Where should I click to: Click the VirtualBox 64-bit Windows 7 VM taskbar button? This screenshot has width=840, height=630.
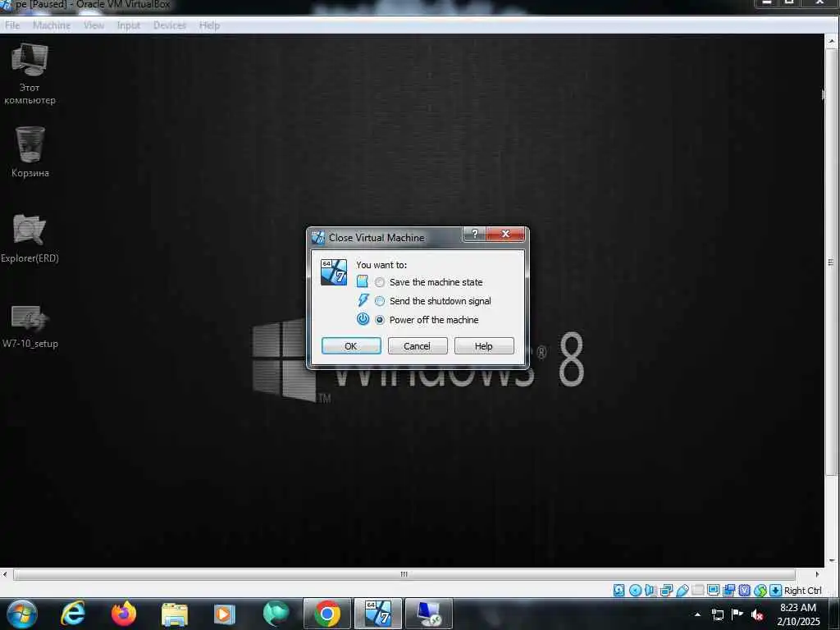[377, 614]
